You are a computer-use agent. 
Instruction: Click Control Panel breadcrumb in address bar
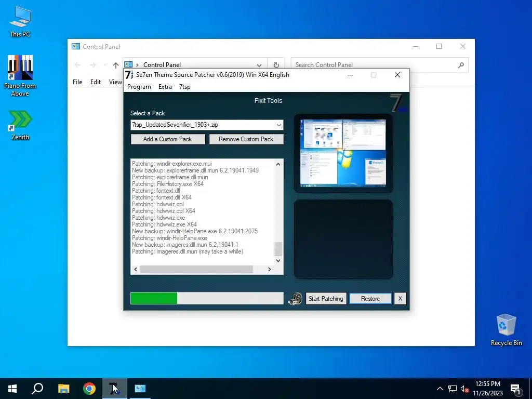pos(162,65)
